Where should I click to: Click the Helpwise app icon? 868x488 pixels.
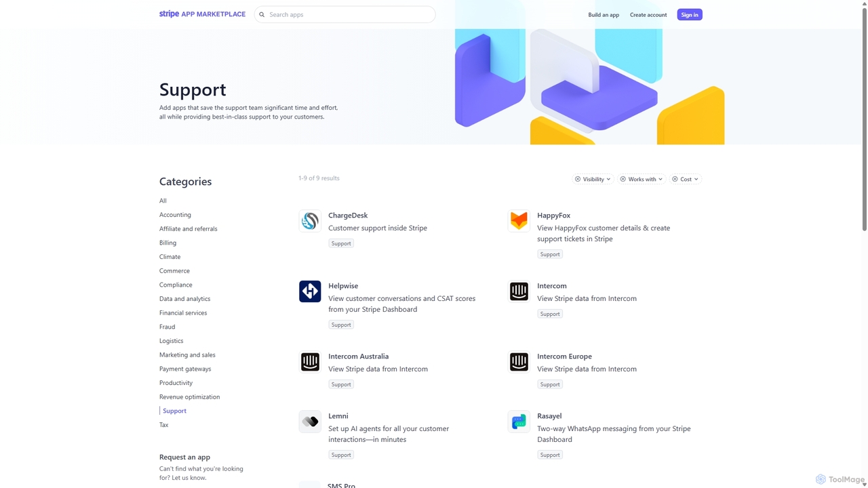[310, 291]
